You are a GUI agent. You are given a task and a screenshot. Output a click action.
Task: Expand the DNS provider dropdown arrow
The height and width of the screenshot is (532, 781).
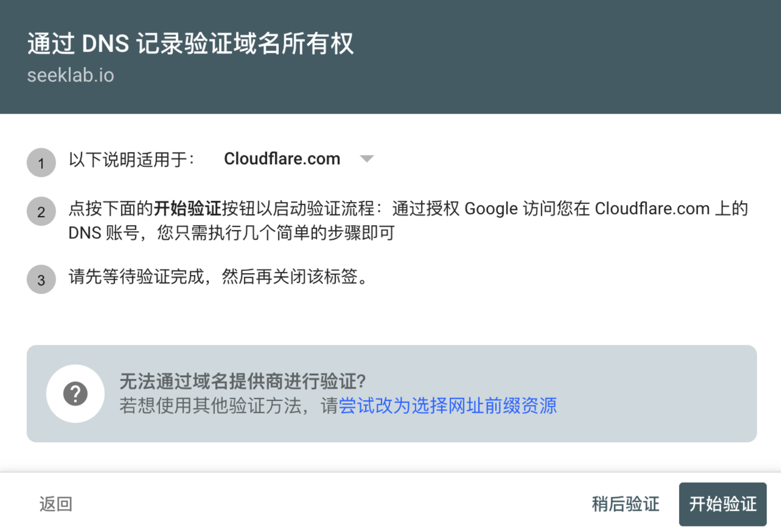pyautogui.click(x=366, y=159)
